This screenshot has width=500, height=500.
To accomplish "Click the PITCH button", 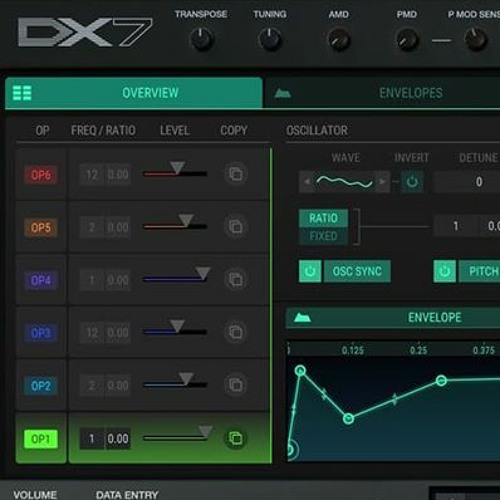I will [x=479, y=271].
